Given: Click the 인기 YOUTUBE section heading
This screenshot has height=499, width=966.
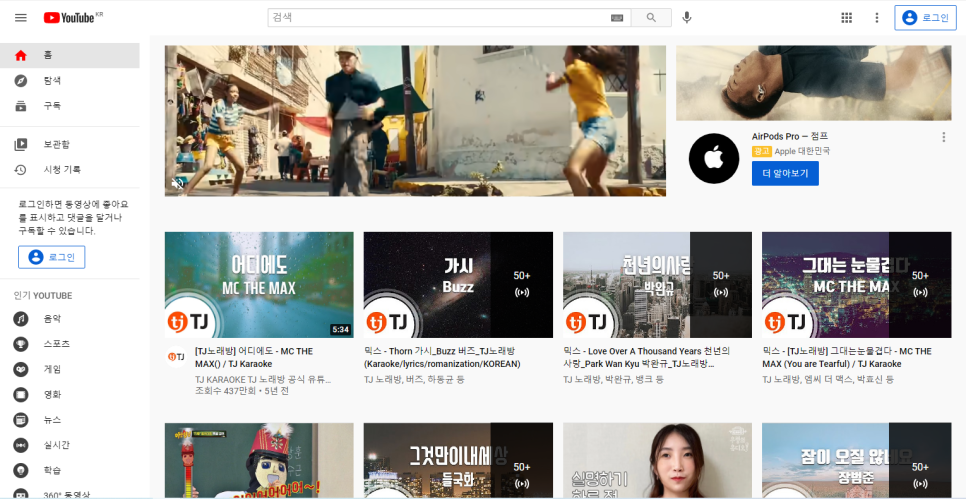Looking at the screenshot, I should click(x=43, y=296).
